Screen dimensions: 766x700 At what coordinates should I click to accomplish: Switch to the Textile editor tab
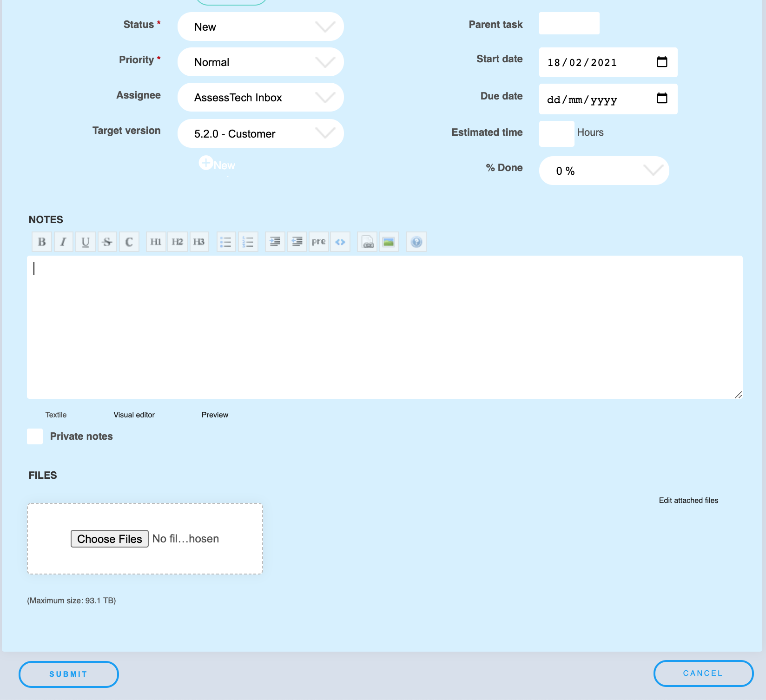tap(56, 415)
